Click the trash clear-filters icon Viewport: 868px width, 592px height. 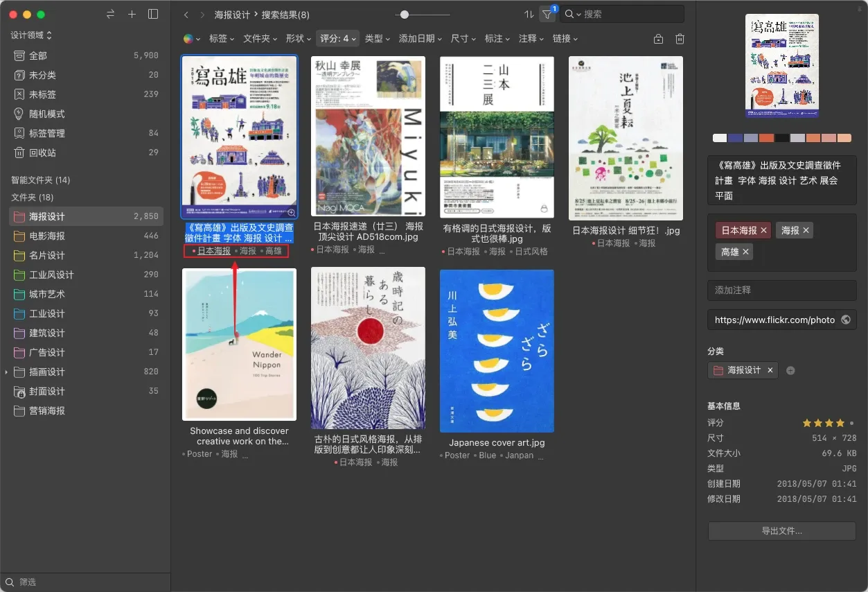(x=680, y=40)
